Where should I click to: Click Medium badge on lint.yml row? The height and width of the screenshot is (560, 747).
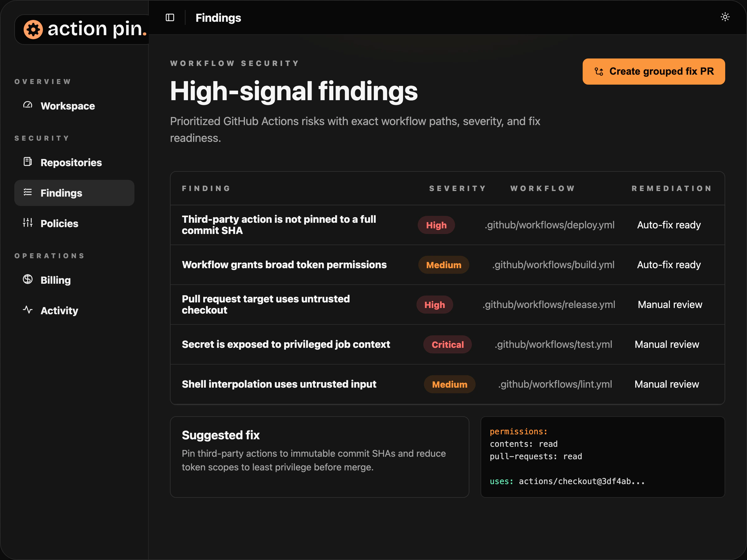449,385
